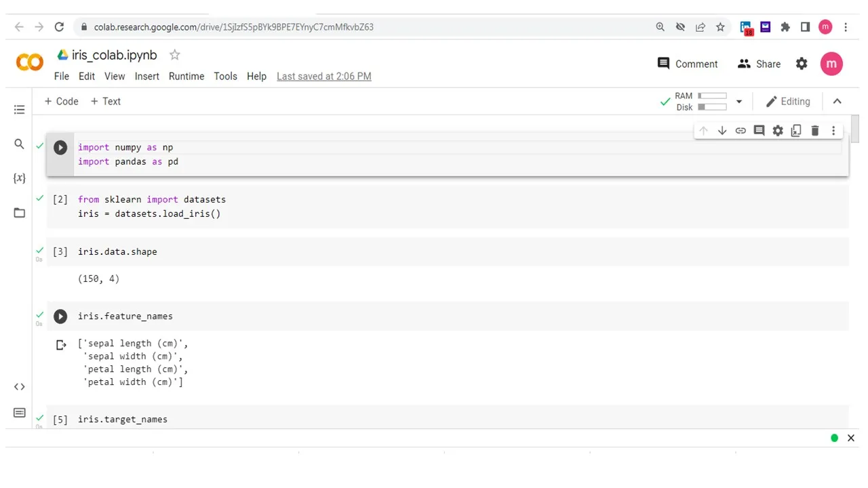Viewport: 868px width, 488px height.
Task: Open cell settings gear in cell toolbar
Action: pyautogui.click(x=778, y=131)
